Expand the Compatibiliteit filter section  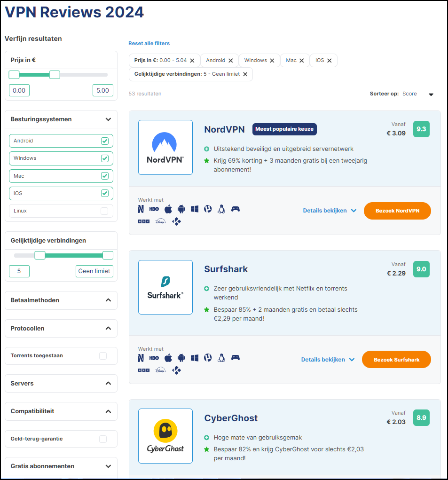tap(108, 411)
